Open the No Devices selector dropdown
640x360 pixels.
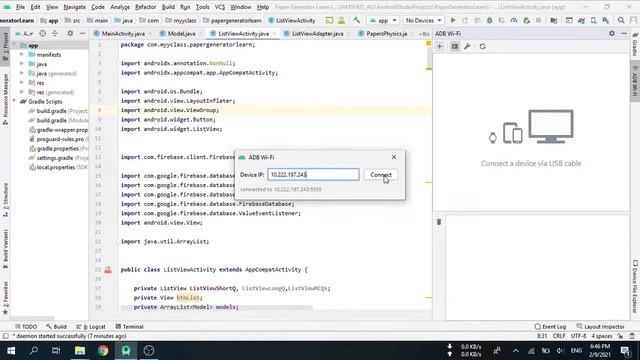423,20
